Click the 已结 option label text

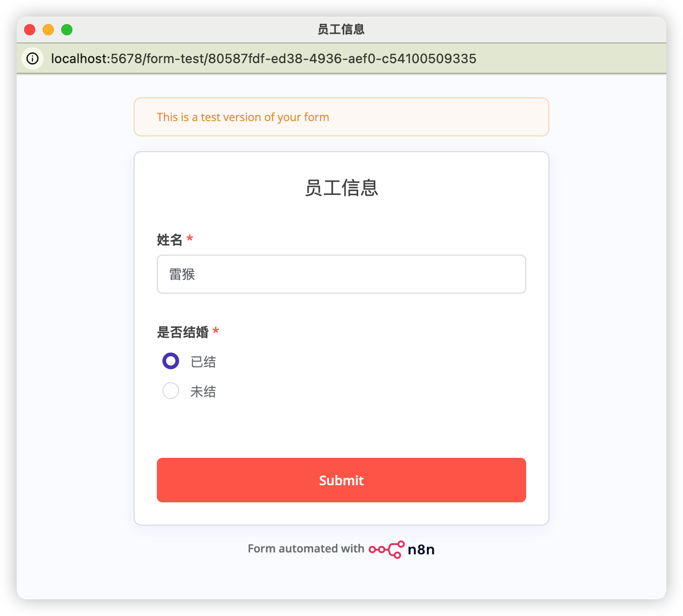point(203,362)
